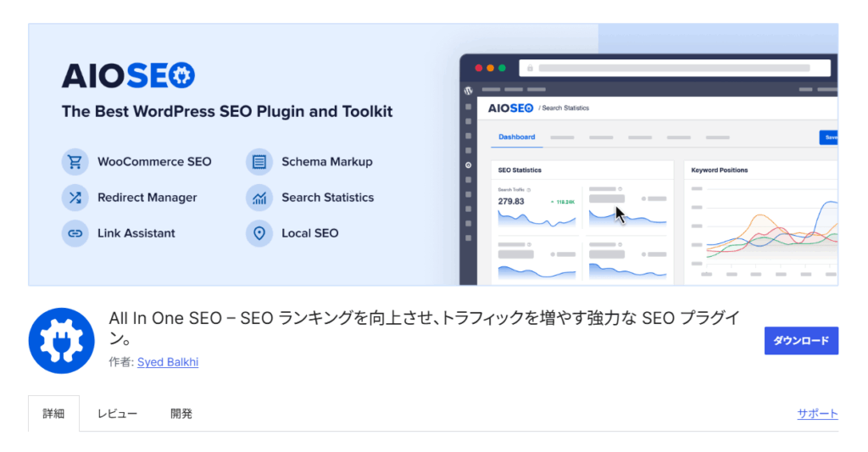Click the green window dot in the mockup browser
This screenshot has height=452, width=868.
(x=502, y=68)
